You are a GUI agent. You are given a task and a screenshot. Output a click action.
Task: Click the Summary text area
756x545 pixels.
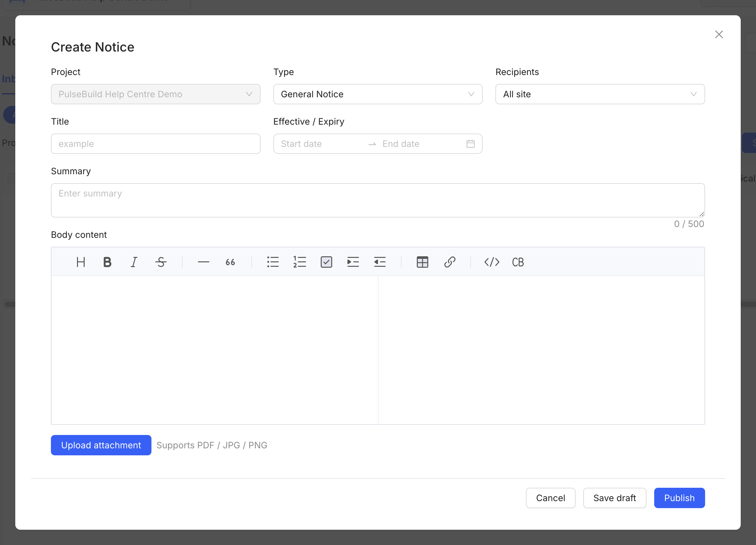(378, 200)
